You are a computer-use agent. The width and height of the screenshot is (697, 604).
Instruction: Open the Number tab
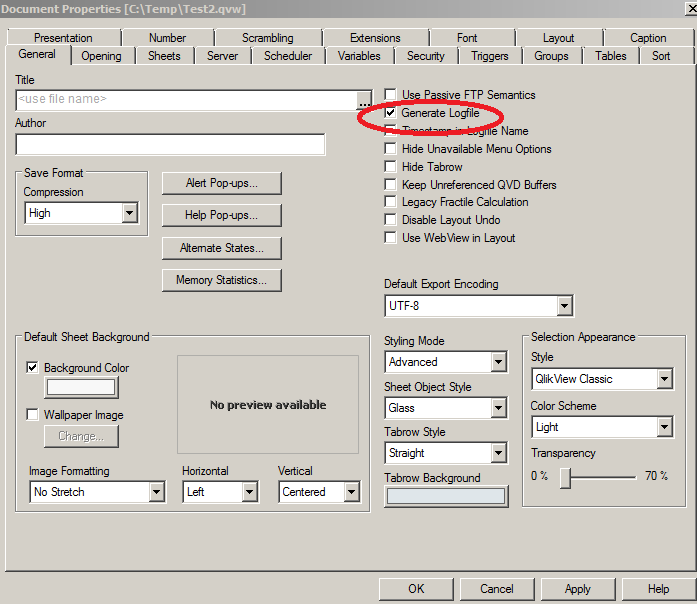point(168,38)
